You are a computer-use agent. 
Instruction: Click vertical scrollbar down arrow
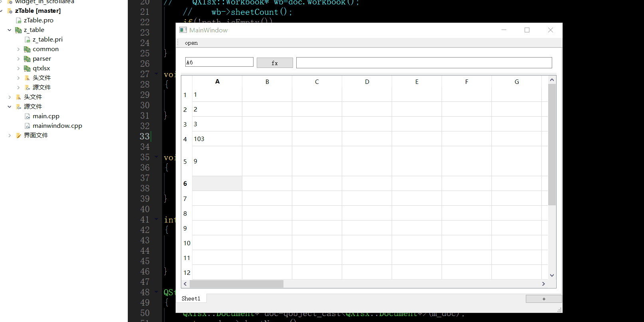[x=552, y=275]
